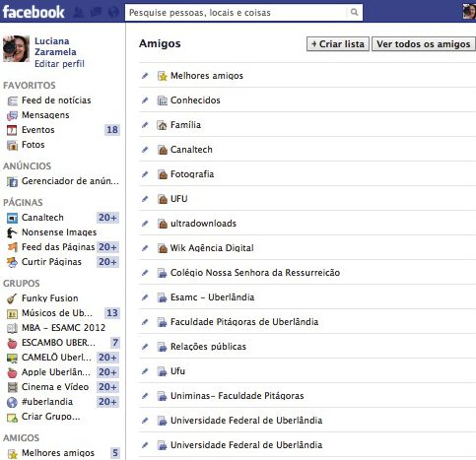This screenshot has width=476, height=460.
Task: Click the Cinema e Vídeo film icon
Action: coord(12,387)
